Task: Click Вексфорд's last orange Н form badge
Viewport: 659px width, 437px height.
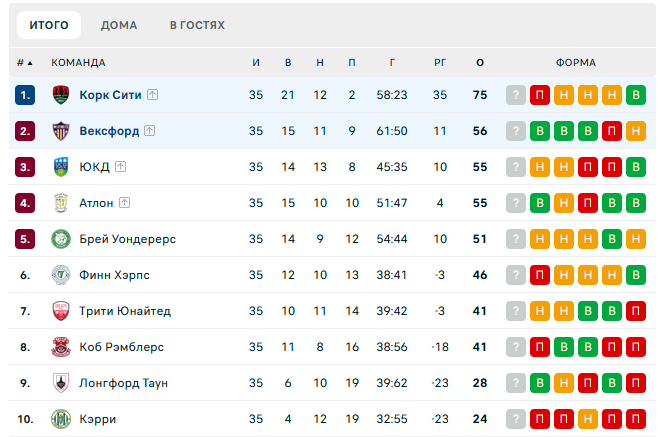Action: (x=636, y=131)
